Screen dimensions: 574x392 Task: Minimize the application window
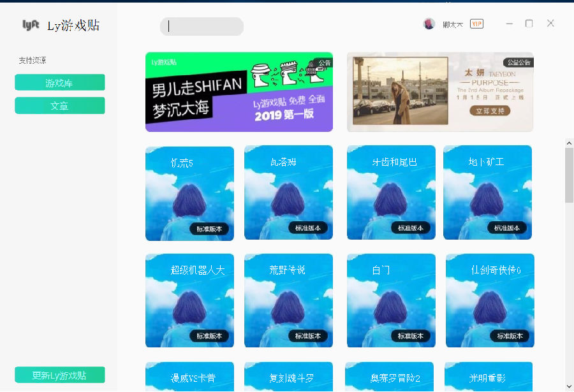(509, 24)
